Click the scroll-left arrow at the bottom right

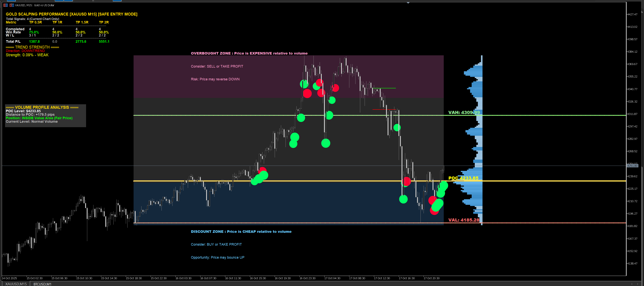tap(632, 284)
